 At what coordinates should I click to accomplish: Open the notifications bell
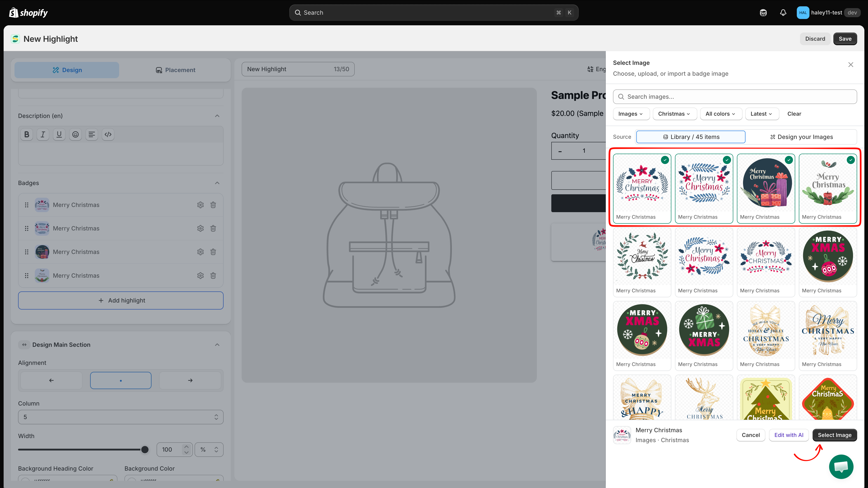point(783,13)
